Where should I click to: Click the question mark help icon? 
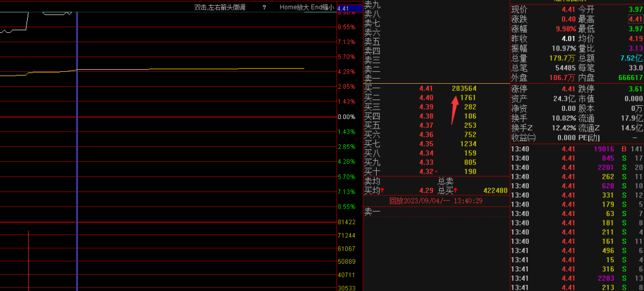coord(264,8)
